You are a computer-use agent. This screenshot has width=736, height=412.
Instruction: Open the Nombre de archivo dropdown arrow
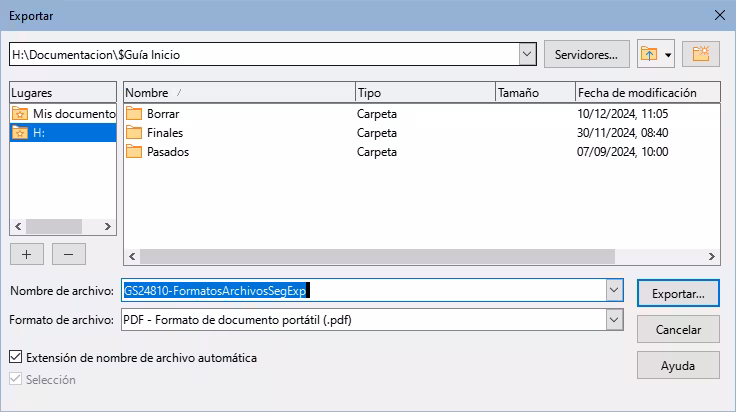[x=614, y=290]
